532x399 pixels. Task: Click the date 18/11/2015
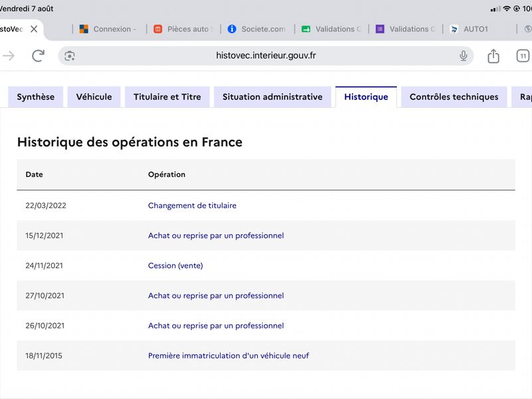(44, 356)
